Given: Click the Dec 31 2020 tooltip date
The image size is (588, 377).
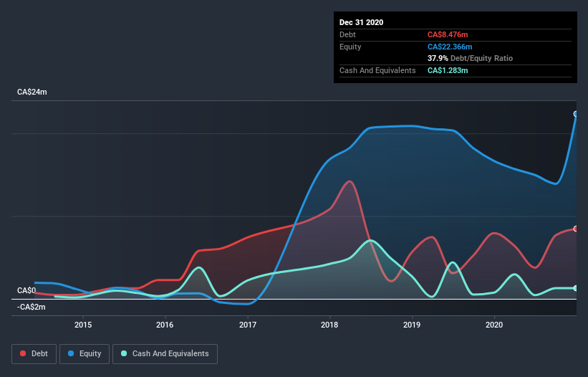Looking at the screenshot, I should (x=361, y=22).
